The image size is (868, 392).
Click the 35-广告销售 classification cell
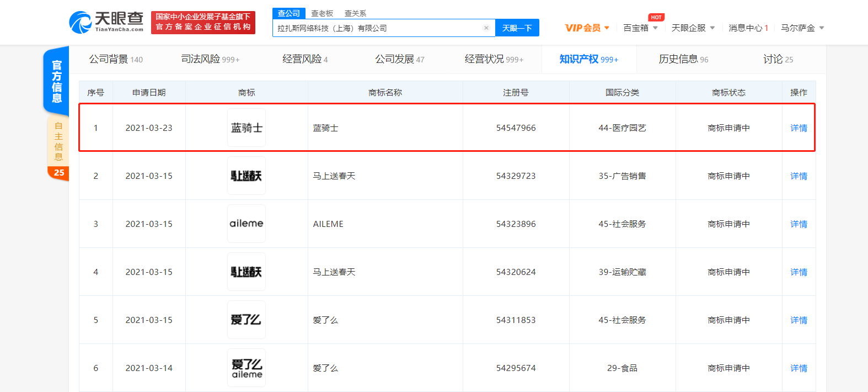coord(622,176)
